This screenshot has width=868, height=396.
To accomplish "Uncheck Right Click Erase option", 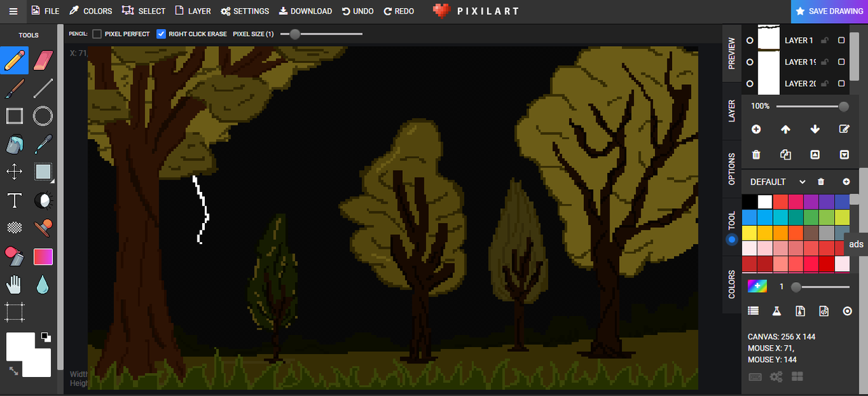I will (161, 34).
